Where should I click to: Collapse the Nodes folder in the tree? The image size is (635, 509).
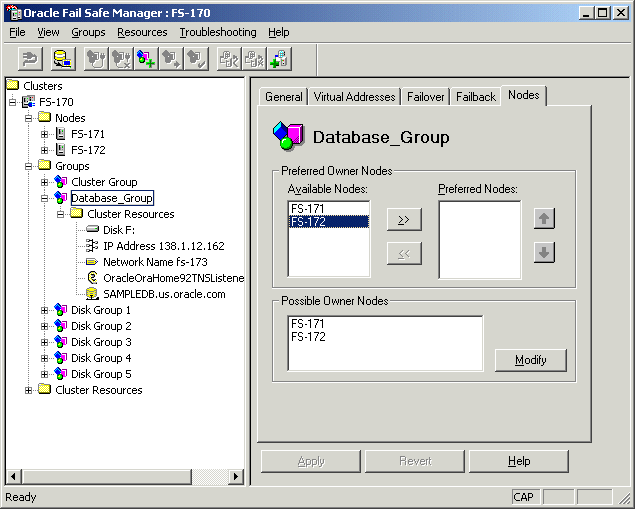tap(28, 118)
